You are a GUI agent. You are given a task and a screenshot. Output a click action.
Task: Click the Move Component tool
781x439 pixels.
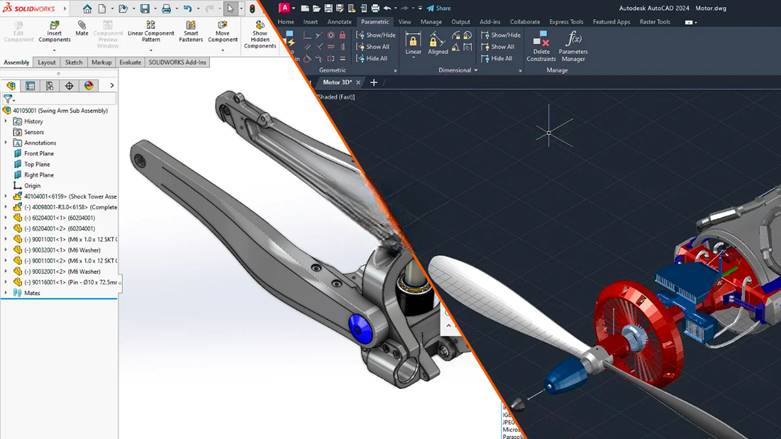coord(223,32)
